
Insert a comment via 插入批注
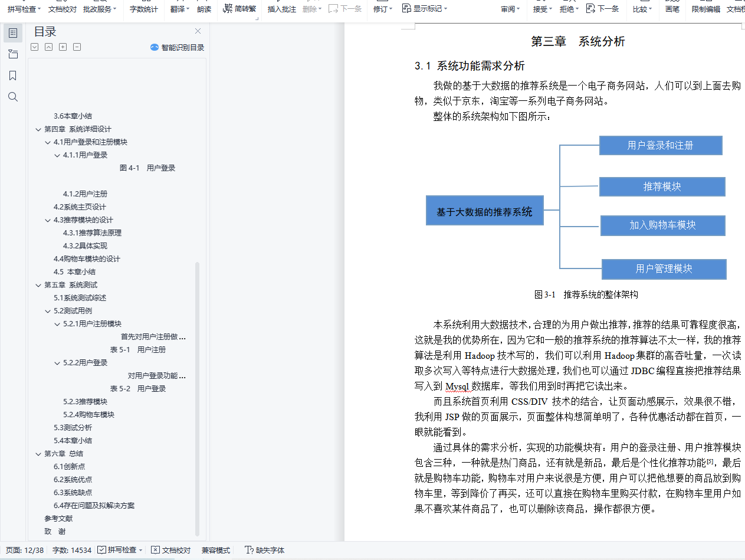281,9
